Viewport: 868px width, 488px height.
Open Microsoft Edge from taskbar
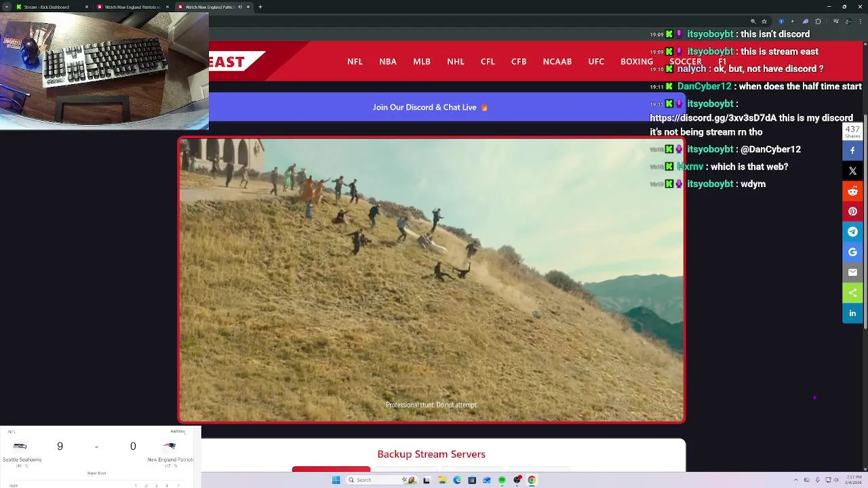click(x=457, y=480)
